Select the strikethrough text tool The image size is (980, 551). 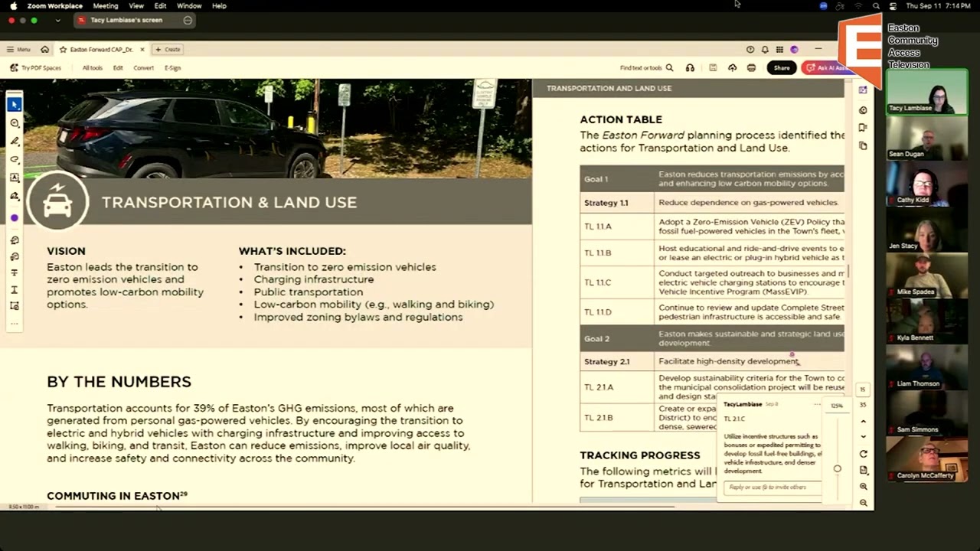[x=15, y=273]
